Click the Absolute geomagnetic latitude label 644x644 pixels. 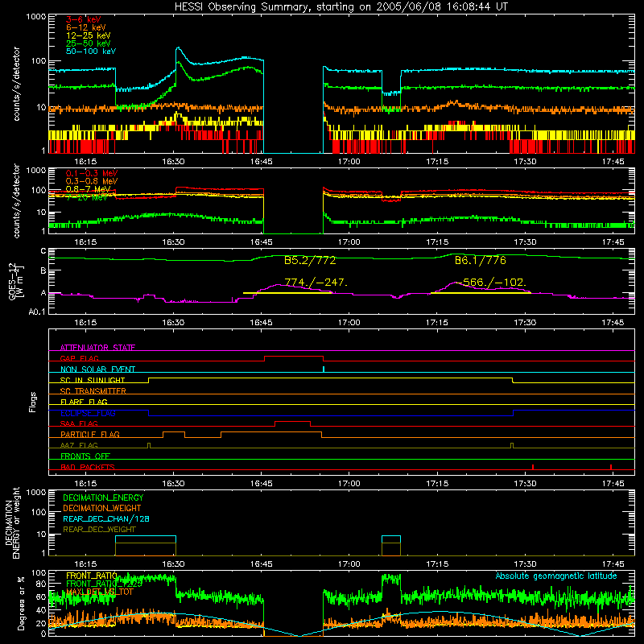556,576
